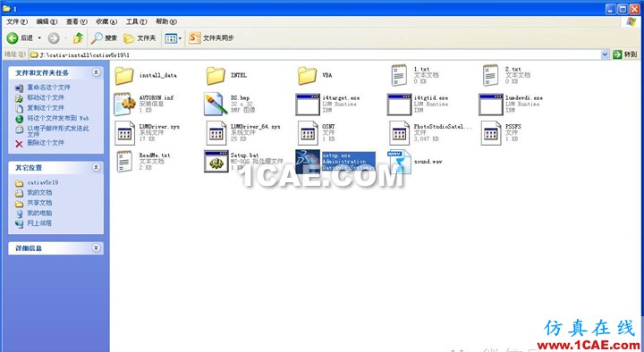Image resolution: width=644 pixels, height=352 pixels.
Task: Click the i4target.exe file icon
Action: point(307,105)
